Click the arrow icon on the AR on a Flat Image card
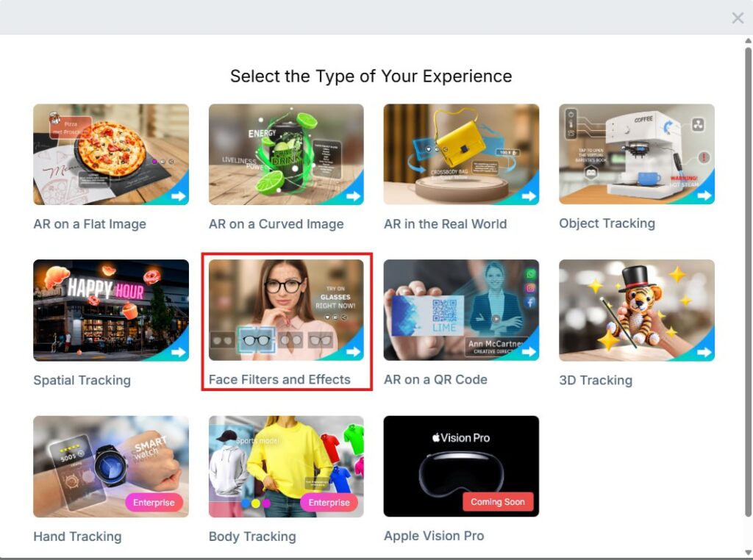The height and width of the screenshot is (560, 753). click(178, 195)
